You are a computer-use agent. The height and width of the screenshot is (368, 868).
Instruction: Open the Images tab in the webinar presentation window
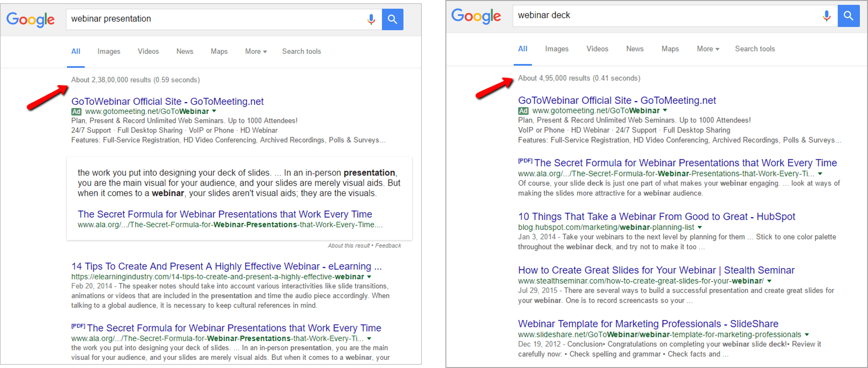click(109, 51)
